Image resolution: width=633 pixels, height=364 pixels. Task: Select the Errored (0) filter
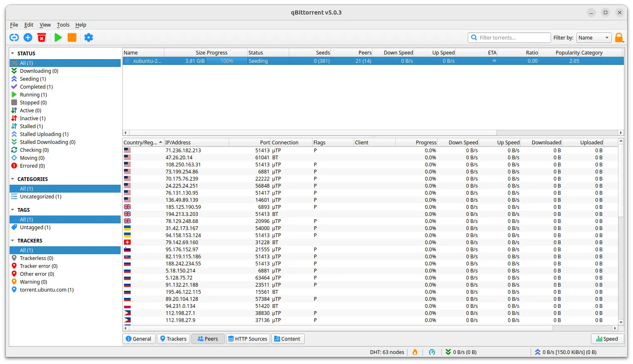point(65,166)
